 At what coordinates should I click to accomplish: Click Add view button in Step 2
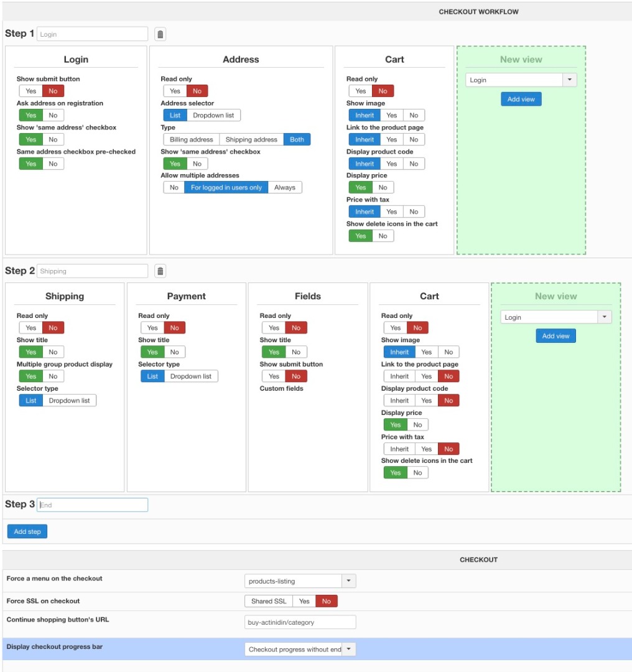(x=555, y=336)
